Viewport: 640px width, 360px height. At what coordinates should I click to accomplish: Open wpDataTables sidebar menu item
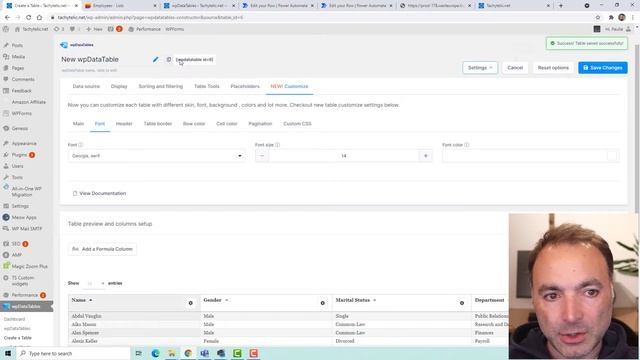[26, 307]
